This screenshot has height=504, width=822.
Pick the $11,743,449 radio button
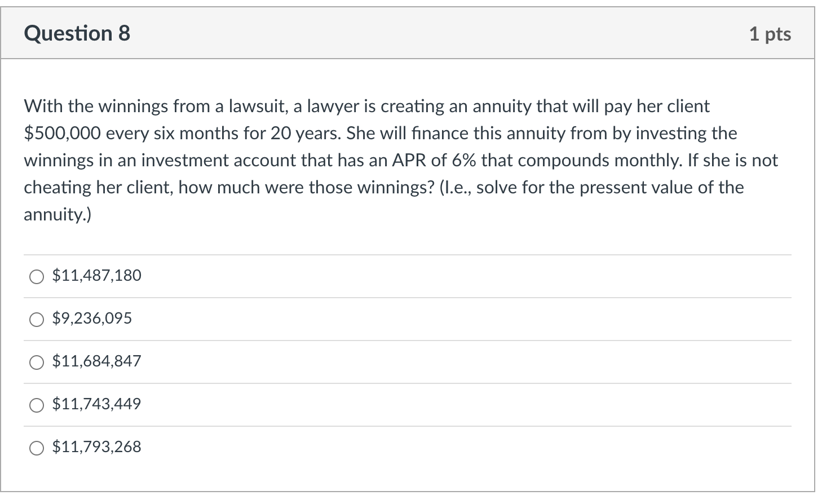click(37, 405)
